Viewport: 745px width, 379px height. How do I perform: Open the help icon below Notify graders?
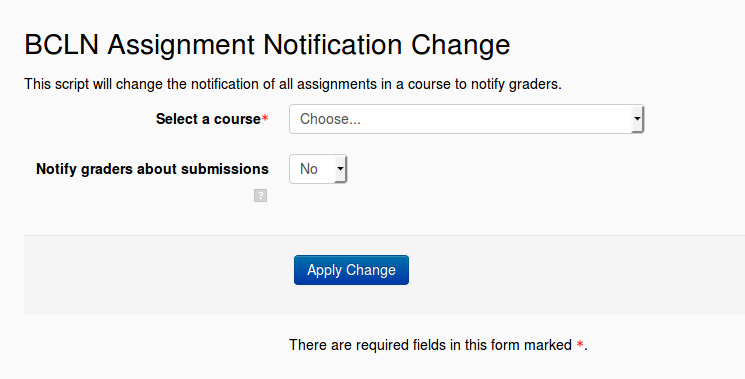click(x=260, y=196)
